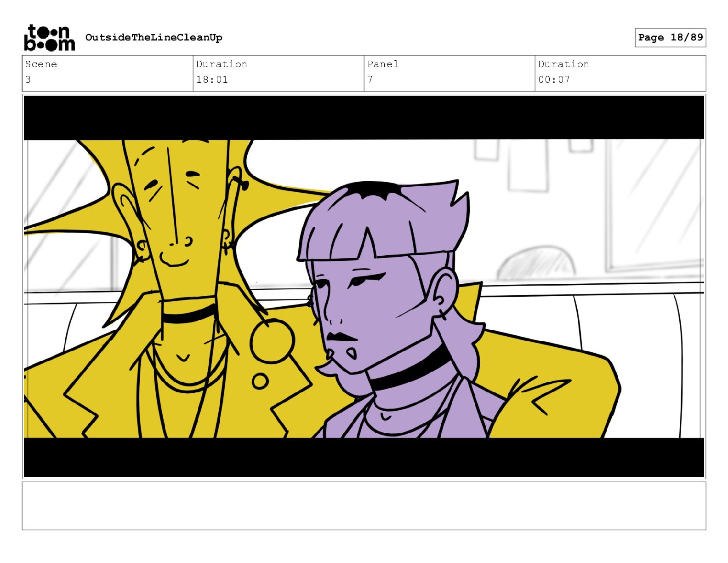
Task: Click the Toon Boom logo
Action: tap(49, 37)
